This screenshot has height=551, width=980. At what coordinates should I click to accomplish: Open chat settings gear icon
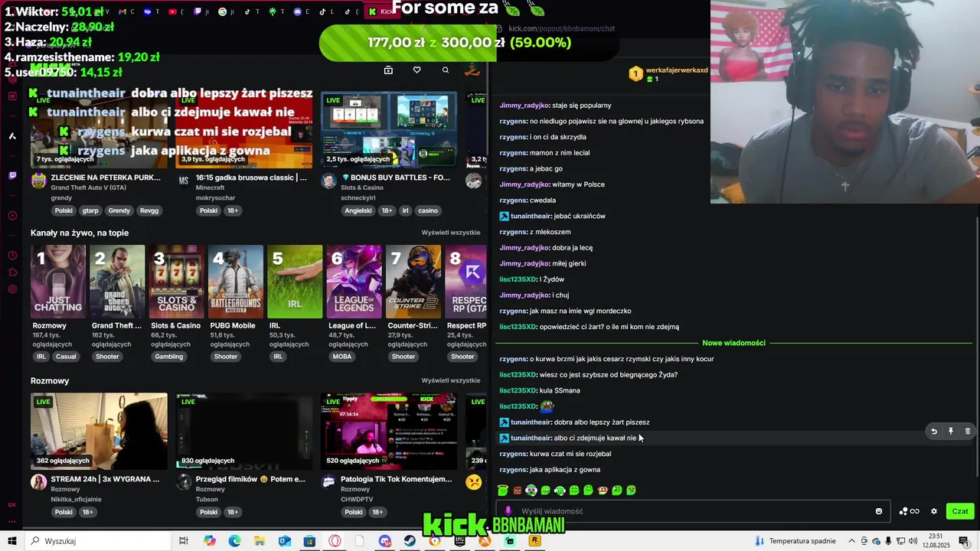pos(933,511)
